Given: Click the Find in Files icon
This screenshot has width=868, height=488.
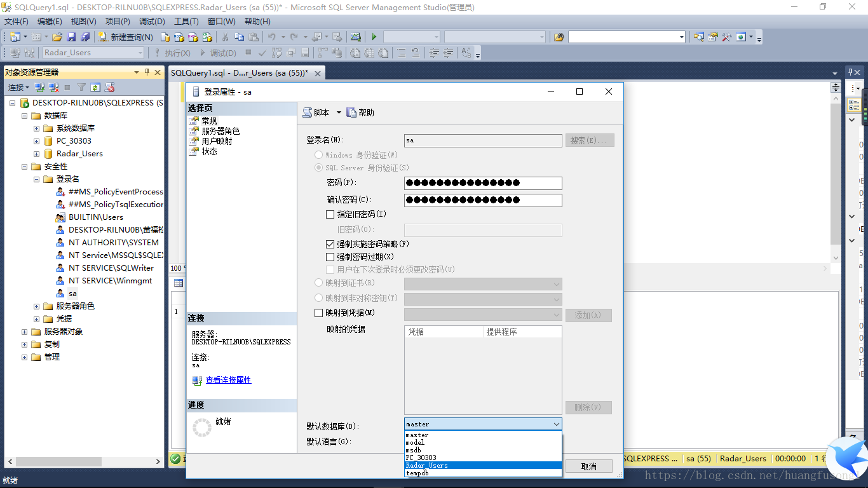Looking at the screenshot, I should pos(559,37).
